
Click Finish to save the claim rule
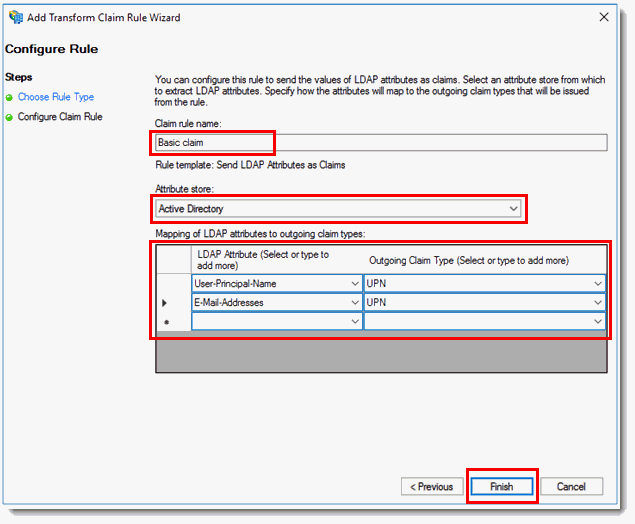[501, 487]
